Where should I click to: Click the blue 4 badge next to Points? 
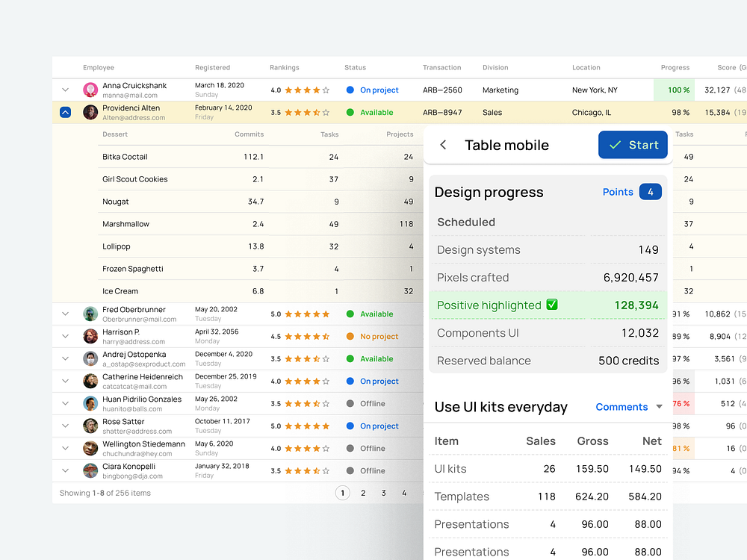[x=650, y=192]
